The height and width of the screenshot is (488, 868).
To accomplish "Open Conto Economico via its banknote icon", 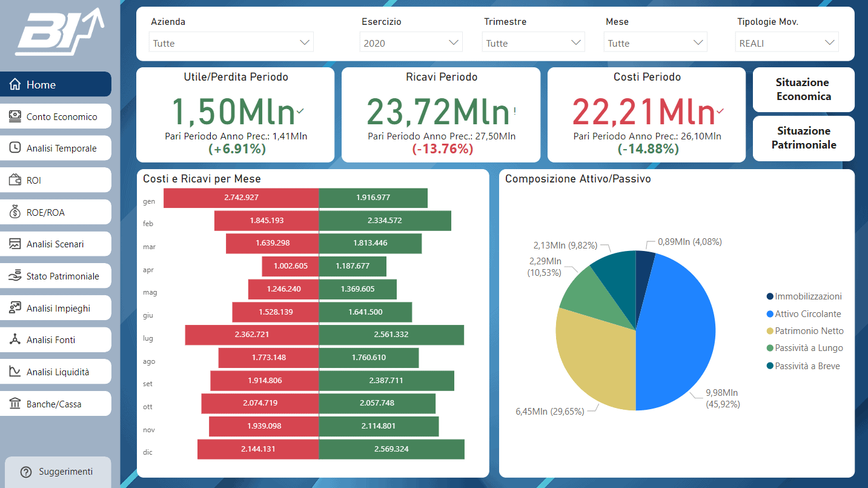I will pos(15,116).
